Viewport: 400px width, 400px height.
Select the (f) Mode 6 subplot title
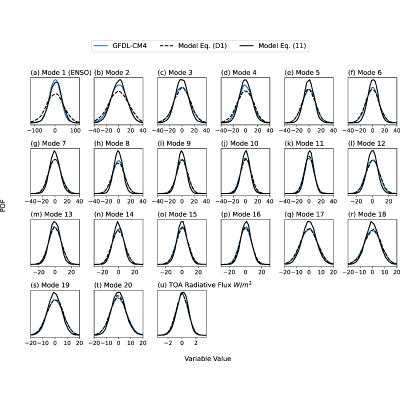pos(365,73)
